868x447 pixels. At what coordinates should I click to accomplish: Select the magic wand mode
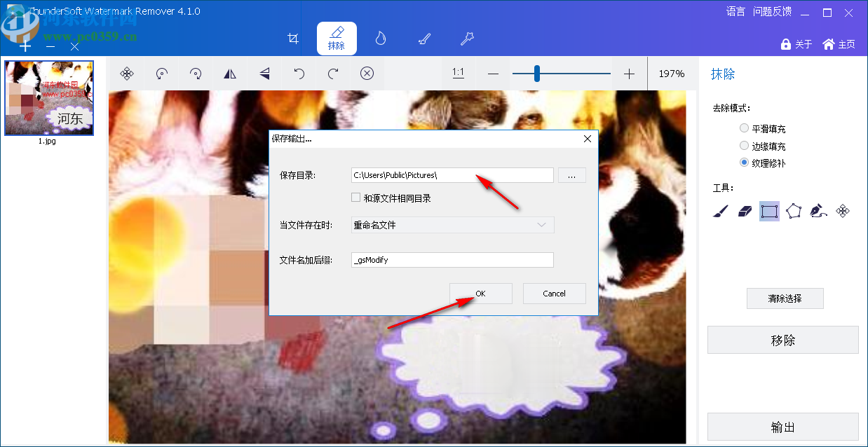pyautogui.click(x=467, y=39)
